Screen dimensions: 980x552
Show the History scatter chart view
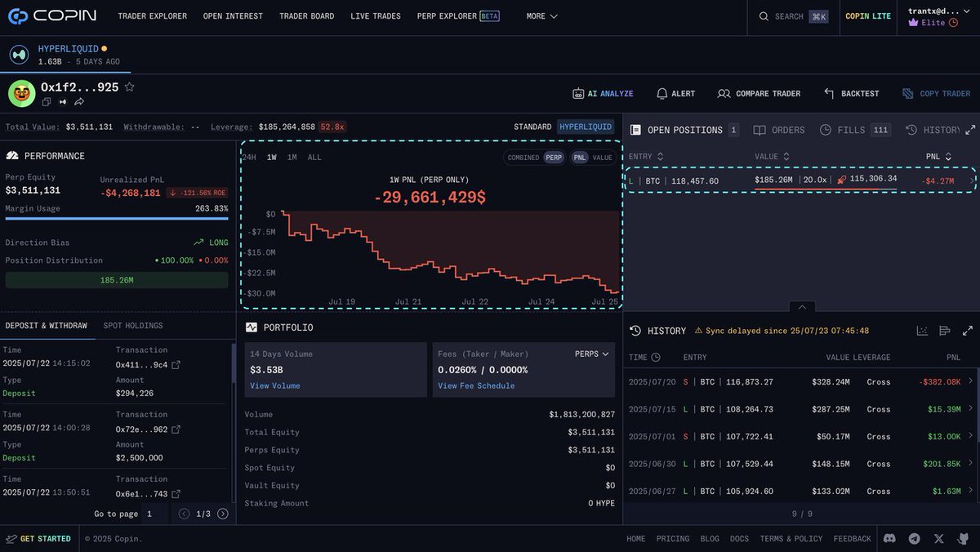(922, 331)
